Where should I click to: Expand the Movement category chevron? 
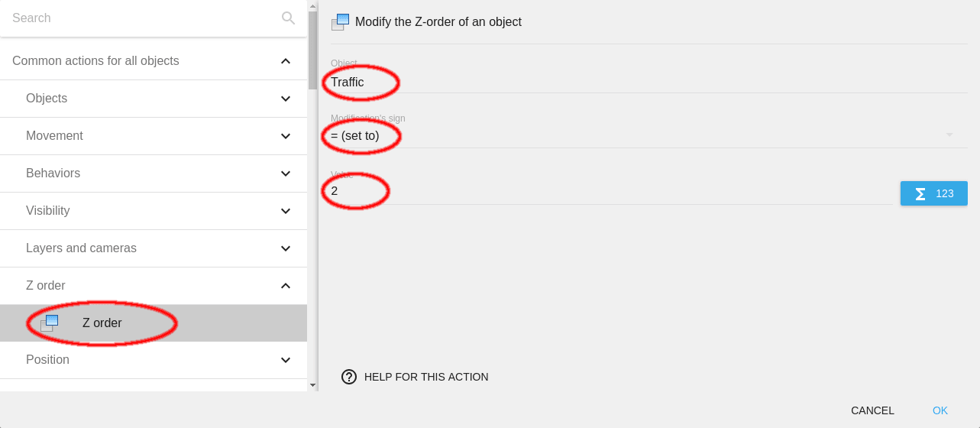pyautogui.click(x=286, y=136)
